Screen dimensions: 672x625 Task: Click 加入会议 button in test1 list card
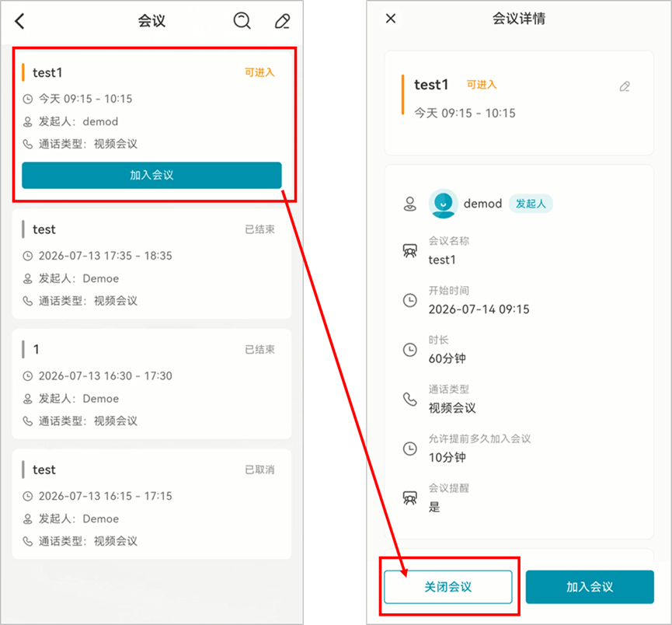click(151, 175)
